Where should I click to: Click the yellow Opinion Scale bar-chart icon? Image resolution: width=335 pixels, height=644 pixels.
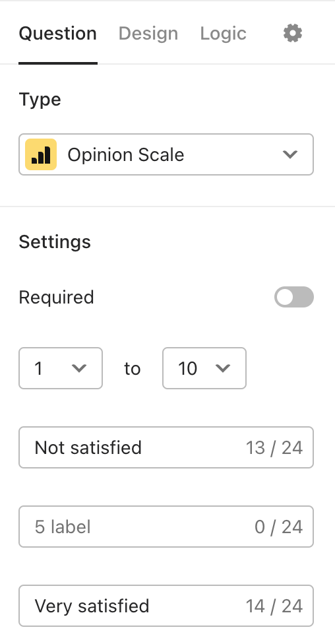41,154
